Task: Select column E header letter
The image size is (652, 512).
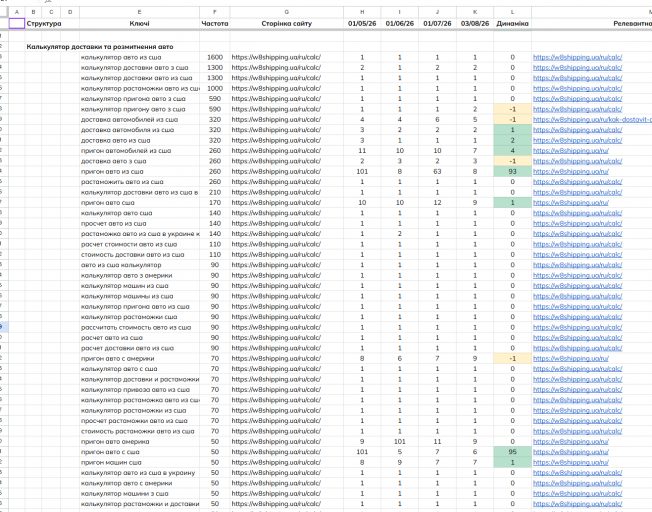Action: pos(139,12)
